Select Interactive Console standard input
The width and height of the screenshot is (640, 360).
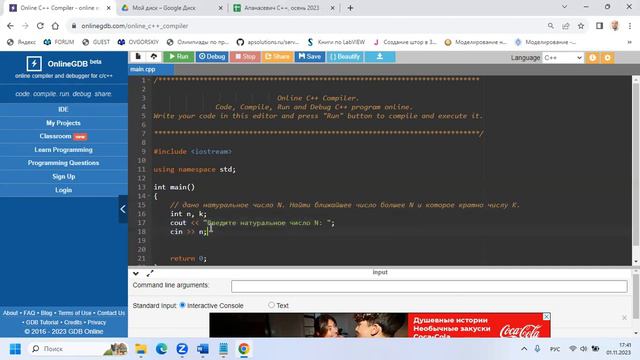[182, 305]
